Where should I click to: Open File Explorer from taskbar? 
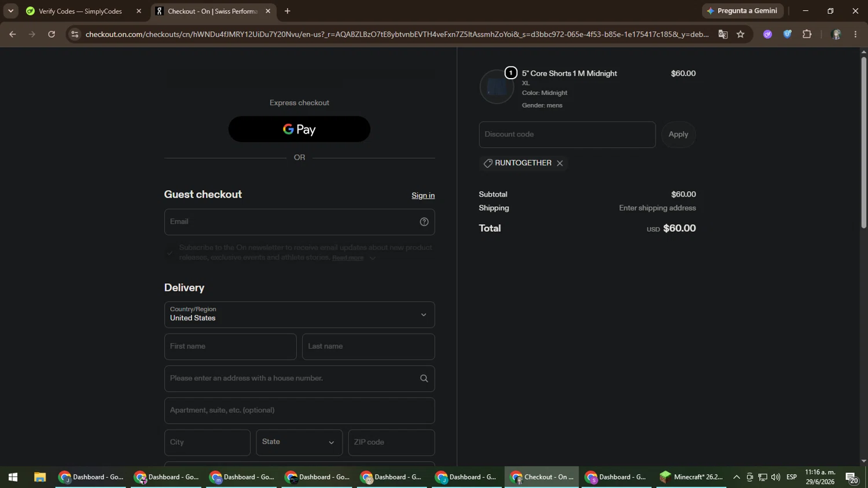tap(40, 478)
